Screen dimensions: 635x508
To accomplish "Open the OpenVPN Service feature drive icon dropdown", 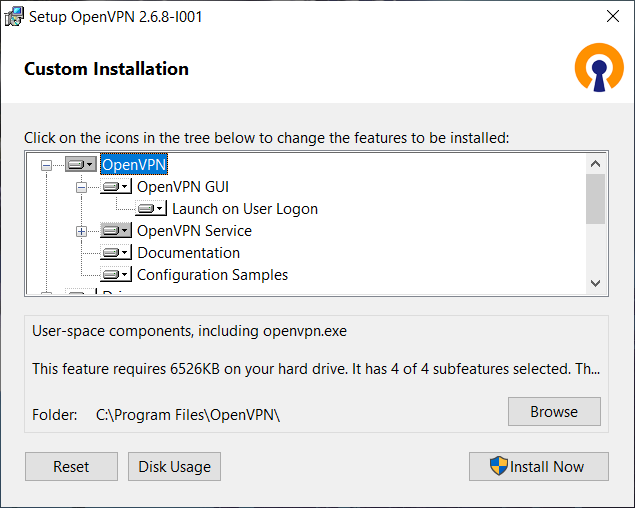I will pyautogui.click(x=116, y=231).
